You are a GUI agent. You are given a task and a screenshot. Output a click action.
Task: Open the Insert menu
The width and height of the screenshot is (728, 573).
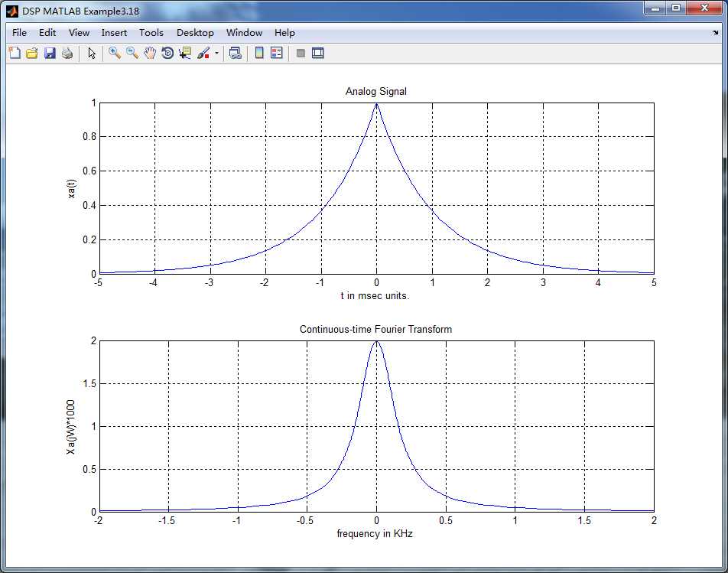[x=114, y=32]
